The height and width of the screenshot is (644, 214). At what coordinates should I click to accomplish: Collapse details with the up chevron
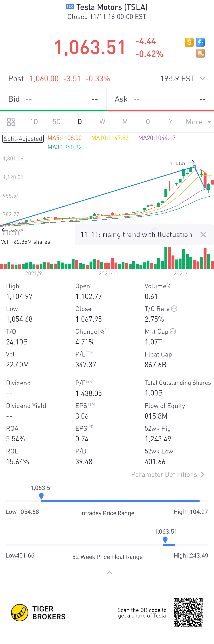click(110, 573)
